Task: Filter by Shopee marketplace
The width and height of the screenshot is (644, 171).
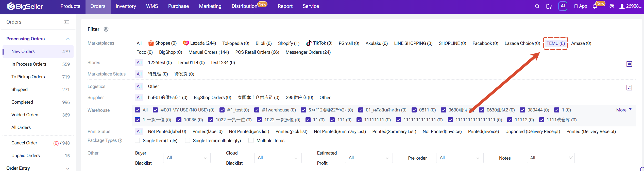Action: tap(162, 43)
